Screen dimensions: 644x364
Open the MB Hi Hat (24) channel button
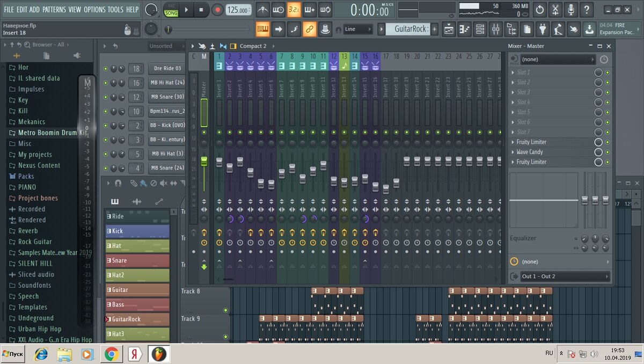click(x=167, y=83)
